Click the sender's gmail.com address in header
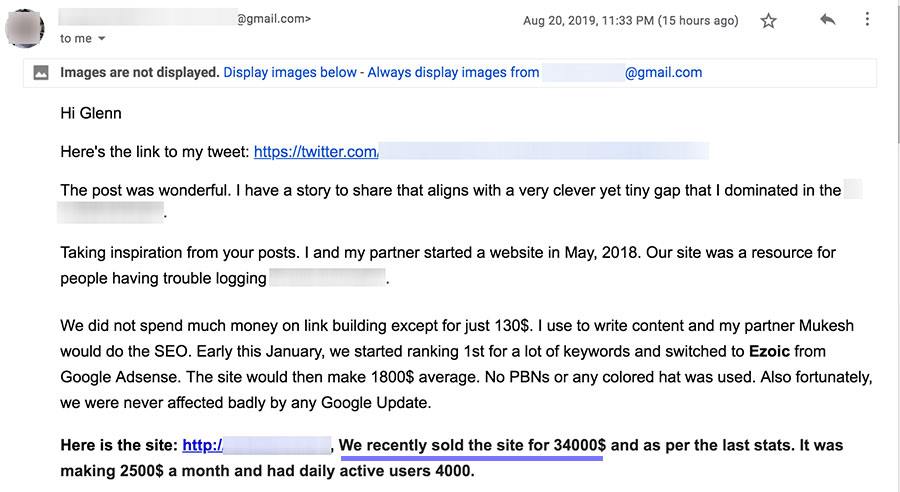The height and width of the screenshot is (492, 900). (274, 18)
